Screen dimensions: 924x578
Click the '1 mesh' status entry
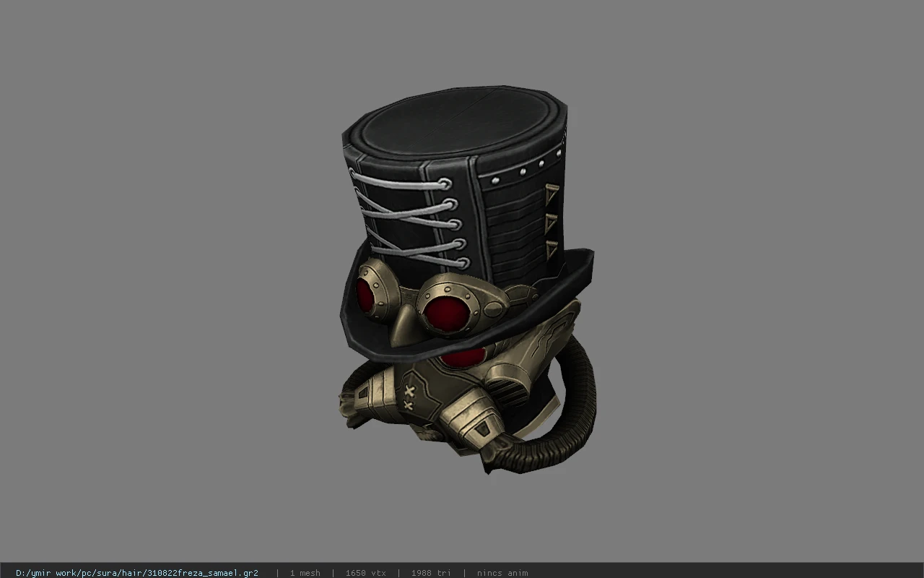coord(305,573)
